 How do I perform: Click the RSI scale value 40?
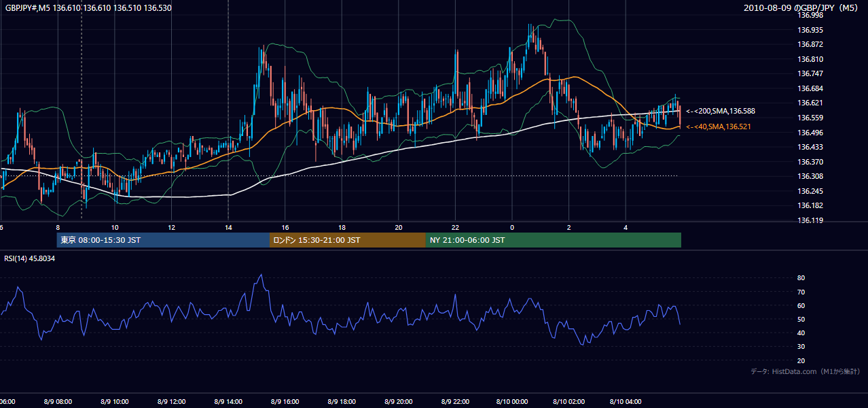tap(801, 333)
